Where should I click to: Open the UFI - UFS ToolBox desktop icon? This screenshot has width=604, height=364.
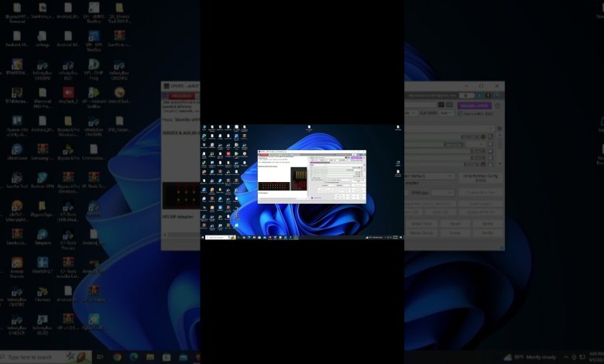click(x=93, y=37)
